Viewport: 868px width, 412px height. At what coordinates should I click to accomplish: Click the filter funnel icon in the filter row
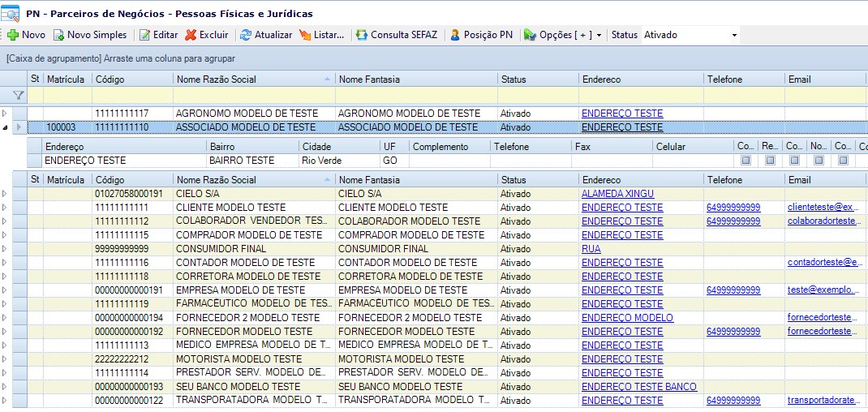(x=18, y=96)
